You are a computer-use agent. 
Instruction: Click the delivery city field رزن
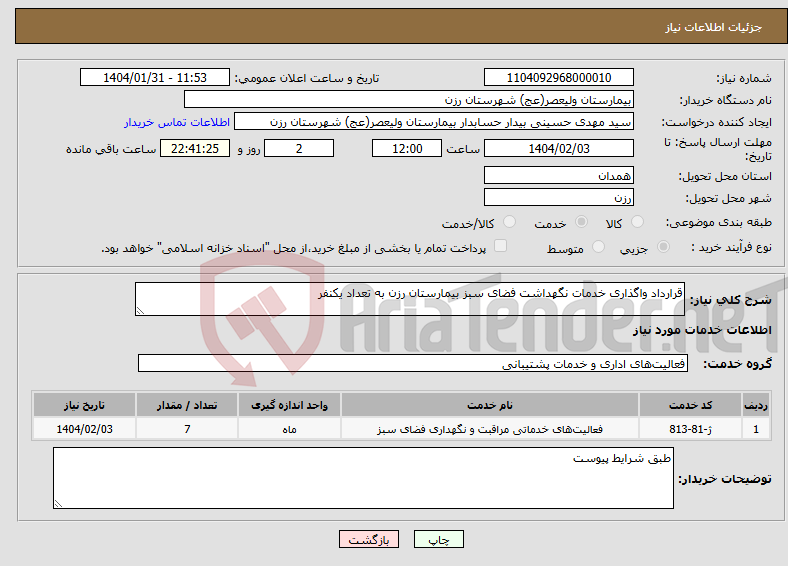(558, 197)
